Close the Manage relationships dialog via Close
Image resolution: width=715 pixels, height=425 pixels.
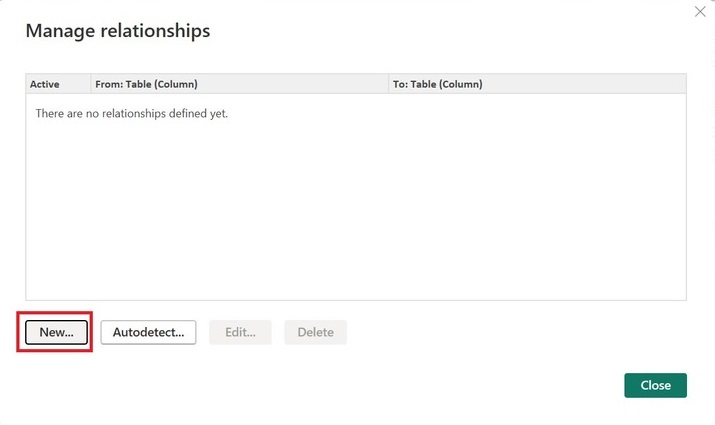(655, 385)
